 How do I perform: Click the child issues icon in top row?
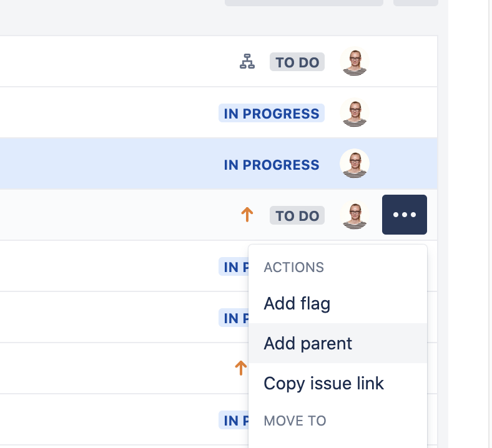coord(248,62)
